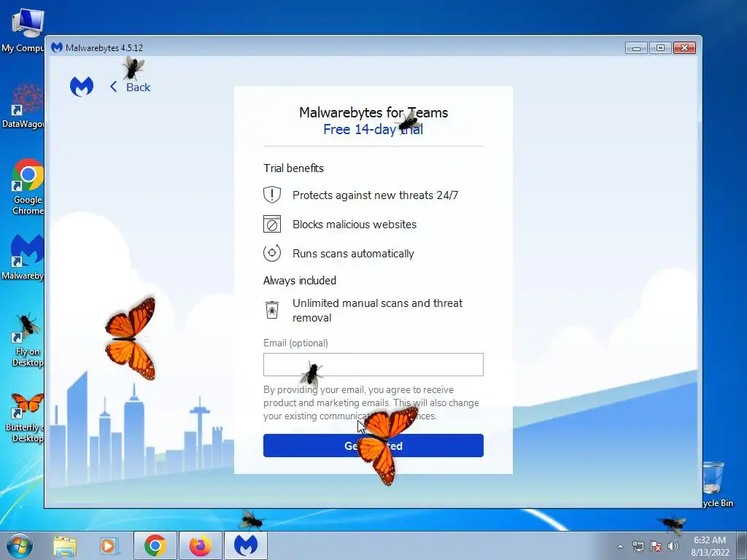
Task: Click the Malwarebytes logo beside Back
Action: coord(82,87)
